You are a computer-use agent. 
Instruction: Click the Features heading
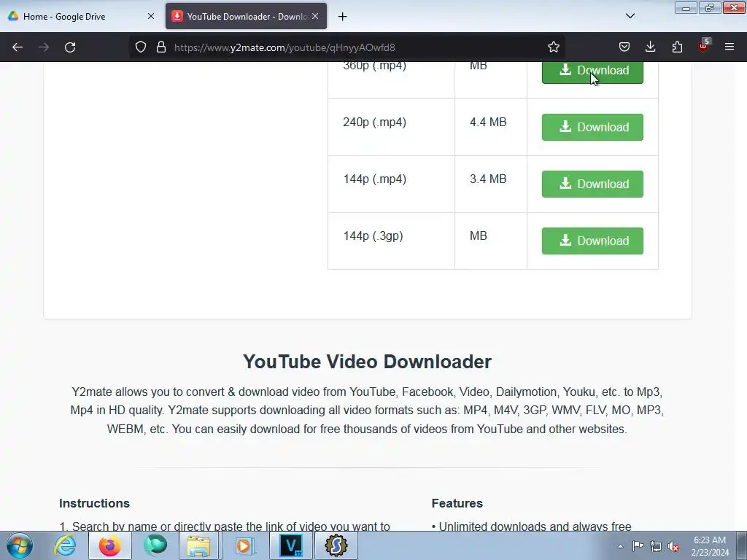point(457,503)
